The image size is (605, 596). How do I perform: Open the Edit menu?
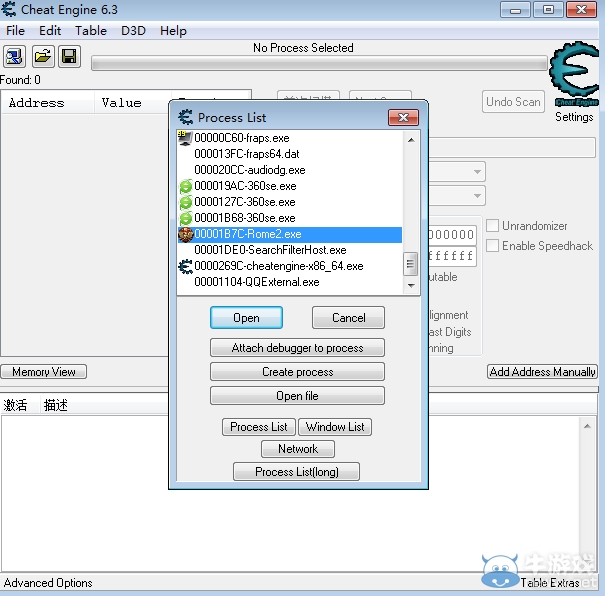click(x=50, y=30)
